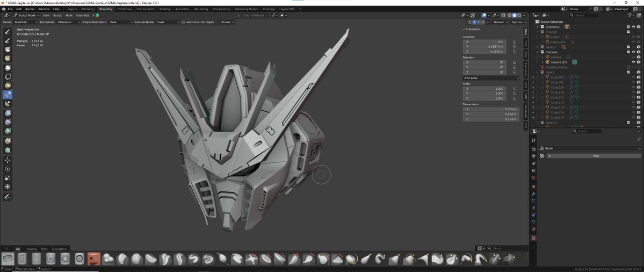Open the Face Sets menu
Viewport: 644px width, 272px height.
tap(83, 15)
